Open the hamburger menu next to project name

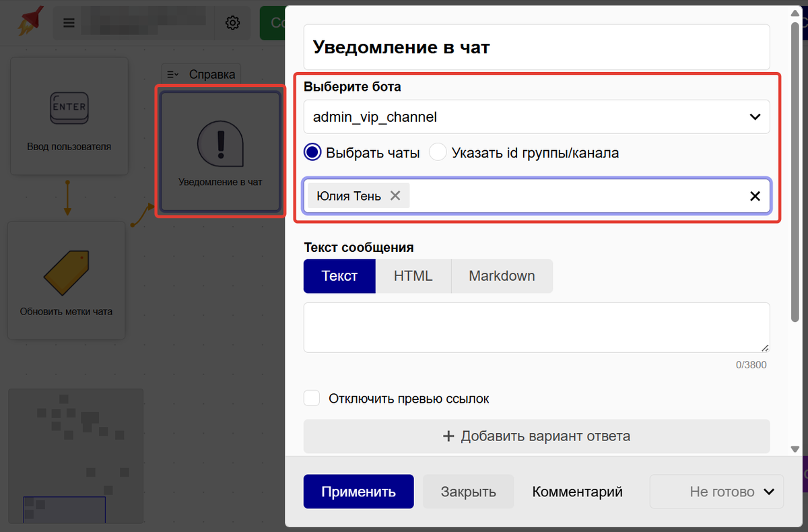(x=68, y=22)
